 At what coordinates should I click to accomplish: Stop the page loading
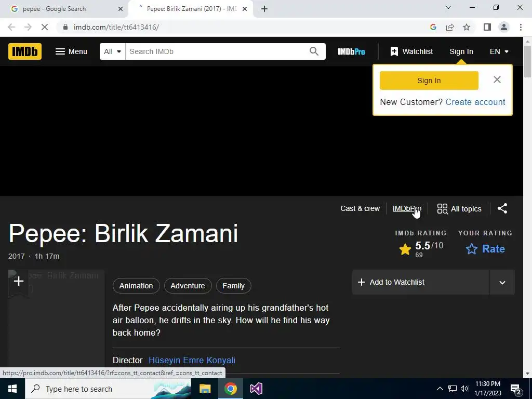pos(45,27)
